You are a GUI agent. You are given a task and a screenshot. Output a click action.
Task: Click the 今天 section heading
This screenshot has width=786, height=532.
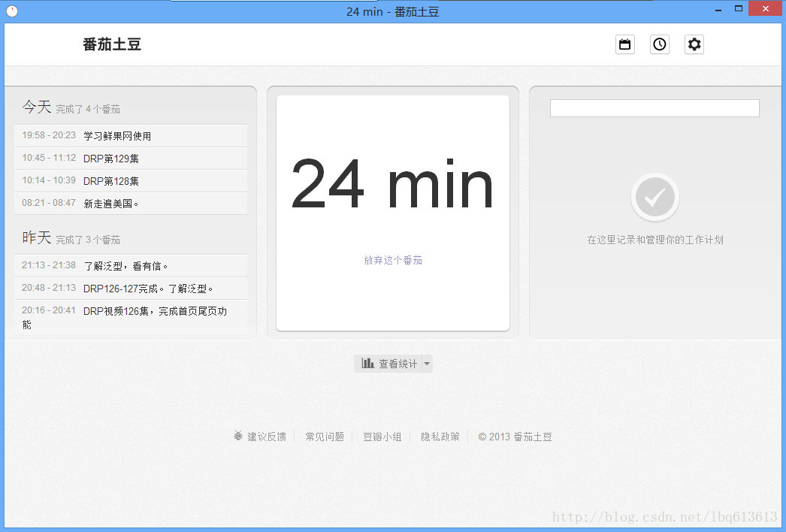coord(37,106)
